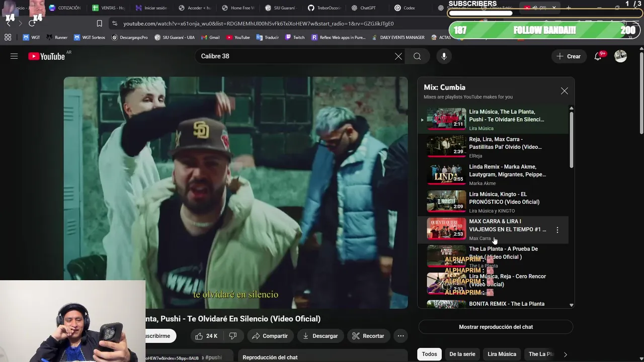This screenshot has height=362, width=644.
Task: Click the playlist panel scrollbar thumb
Action: click(x=571, y=140)
